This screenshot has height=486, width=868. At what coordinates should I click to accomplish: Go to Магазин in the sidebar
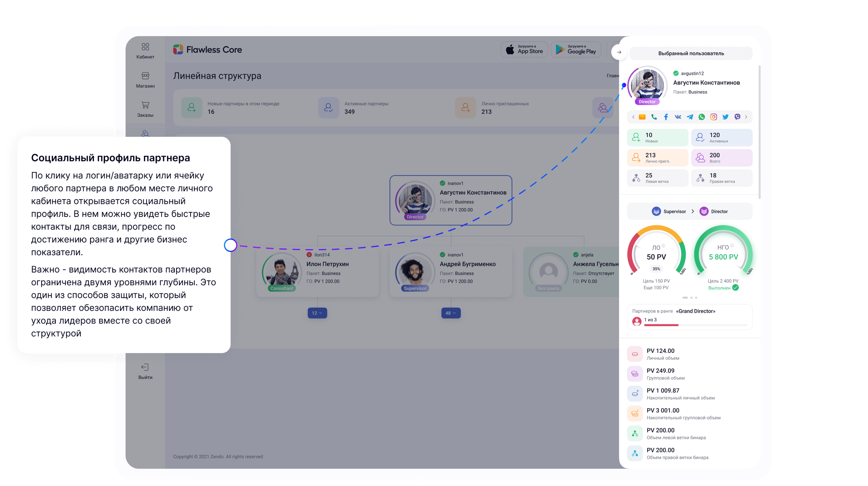[x=145, y=80]
